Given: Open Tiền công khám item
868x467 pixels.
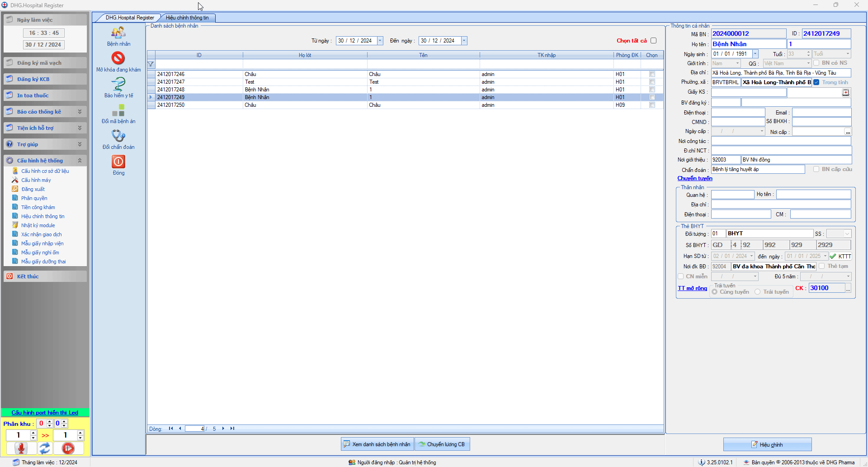Looking at the screenshot, I should (x=38, y=207).
